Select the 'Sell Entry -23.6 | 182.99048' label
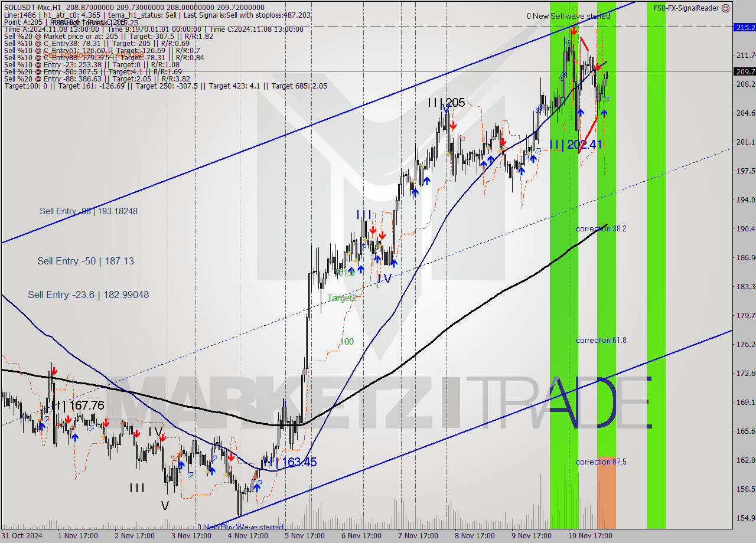The width and height of the screenshot is (756, 543). pyautogui.click(x=88, y=295)
